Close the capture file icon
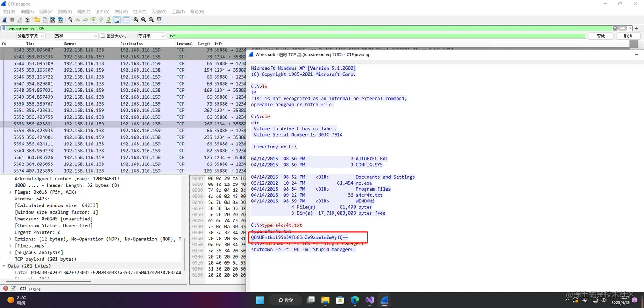644x308 pixels. pos(52,20)
